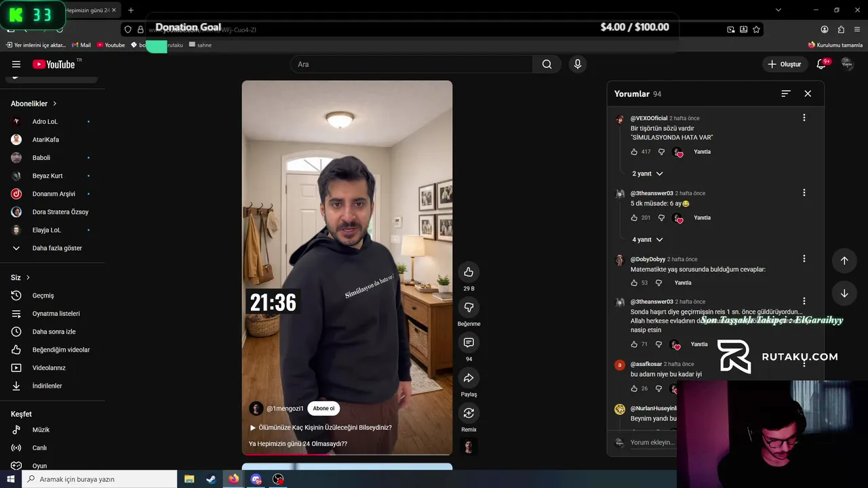Screen dimensions: 868x488
Task: Click the Windows taskbar search box
Action: point(99,479)
